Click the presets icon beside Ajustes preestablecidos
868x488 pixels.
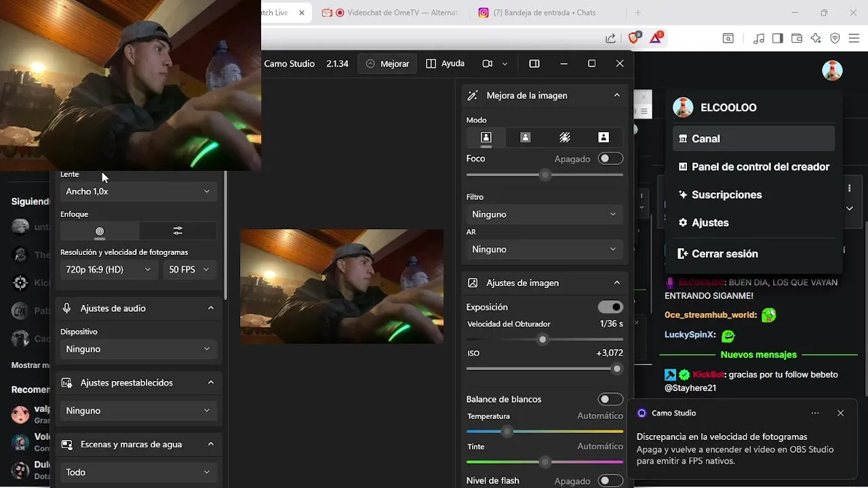[66, 383]
